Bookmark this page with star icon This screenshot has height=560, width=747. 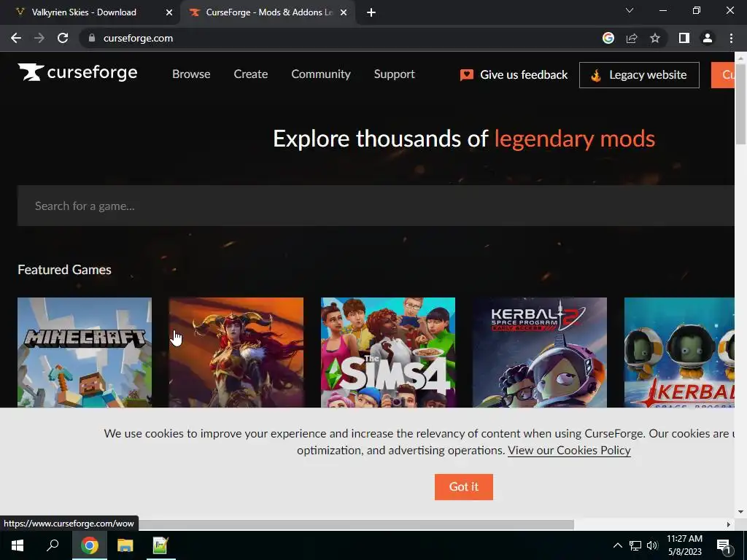tap(655, 38)
